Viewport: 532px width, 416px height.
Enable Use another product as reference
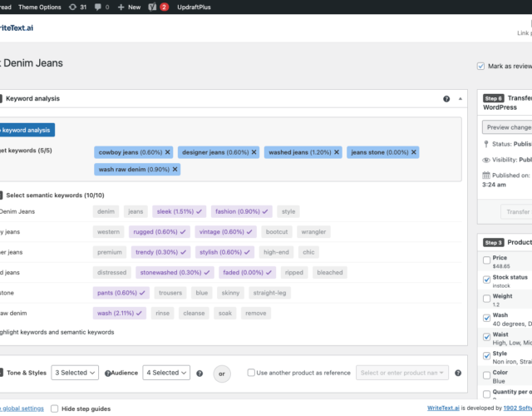250,373
